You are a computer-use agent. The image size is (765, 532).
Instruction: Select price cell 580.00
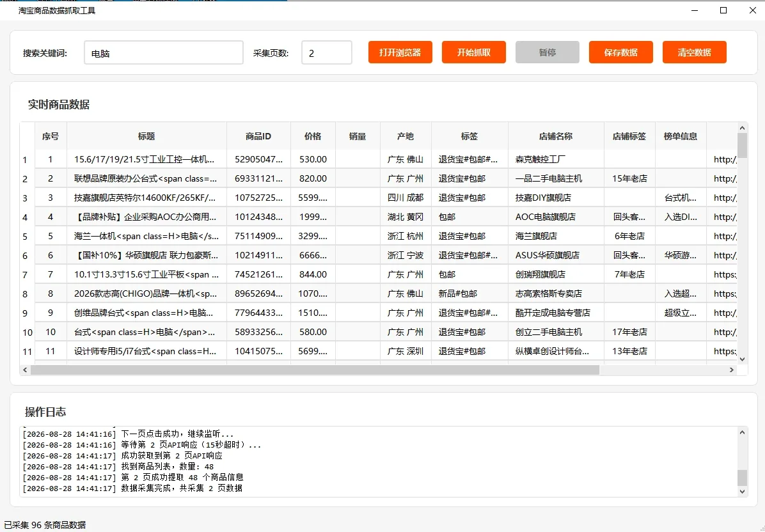coord(313,332)
